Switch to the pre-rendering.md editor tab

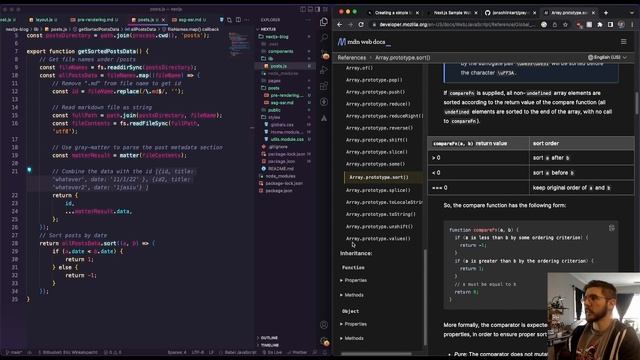click(x=94, y=20)
